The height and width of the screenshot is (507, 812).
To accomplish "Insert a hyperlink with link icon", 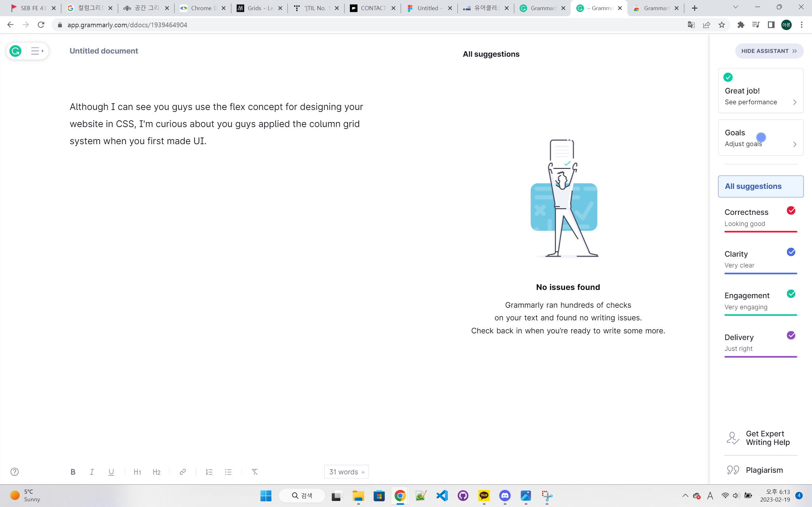I will pos(182,472).
